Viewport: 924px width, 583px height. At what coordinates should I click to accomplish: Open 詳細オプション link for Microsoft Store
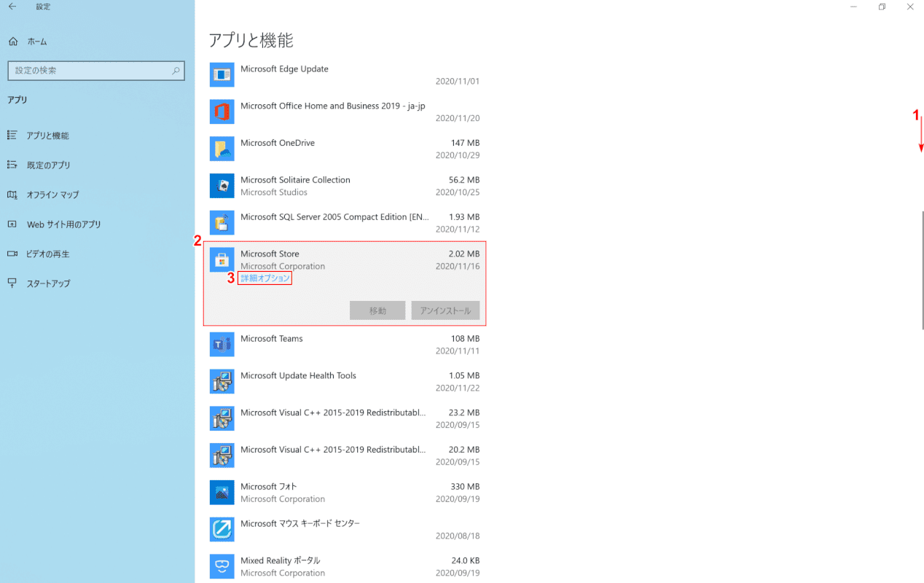click(265, 278)
